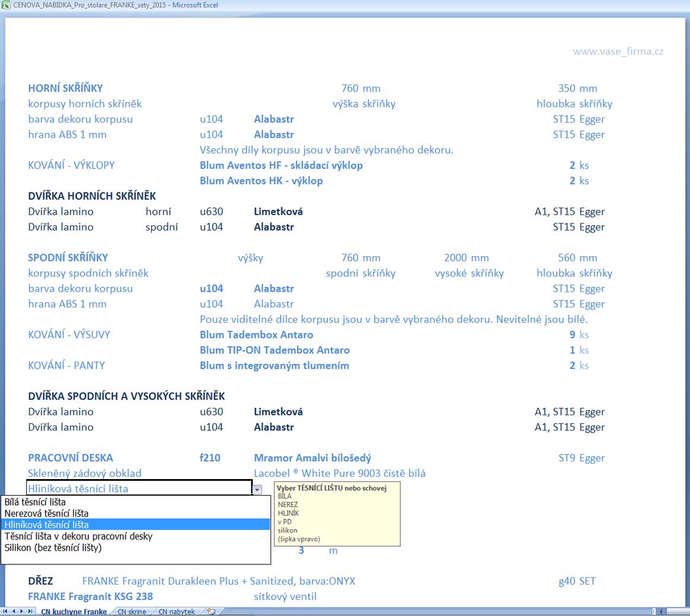Image resolution: width=690 pixels, height=616 pixels.
Task: Click 'DVÍŘKA SPODNÍCH A VYSOKÝCH SKŘÍNĚK' heading
Action: coord(126,396)
